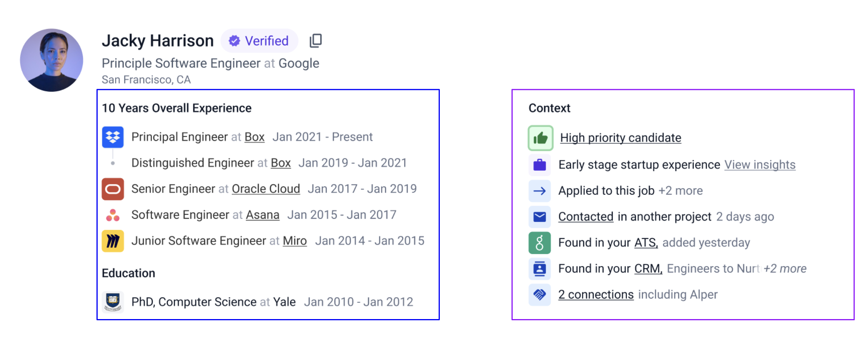Click the name Jacky Harrison
Viewport: 868px width, 340px height.
pyautogui.click(x=158, y=41)
